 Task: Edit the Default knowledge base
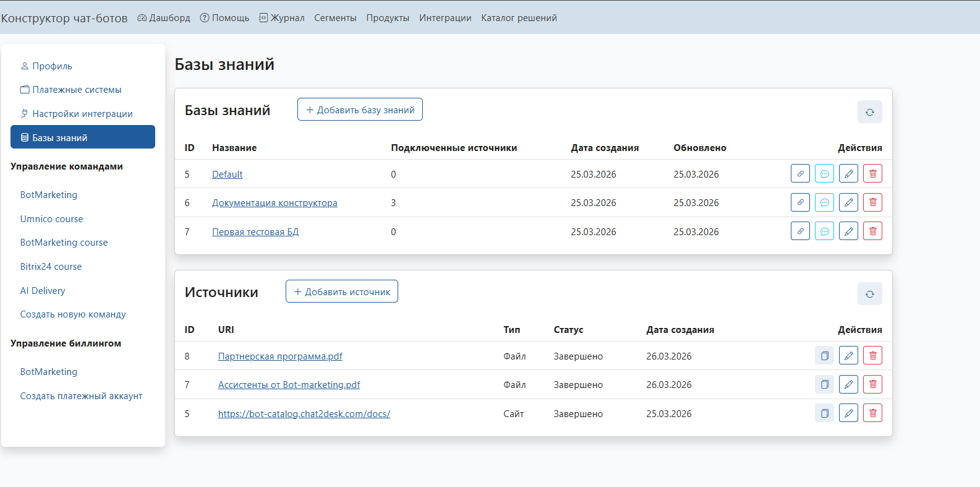(848, 174)
